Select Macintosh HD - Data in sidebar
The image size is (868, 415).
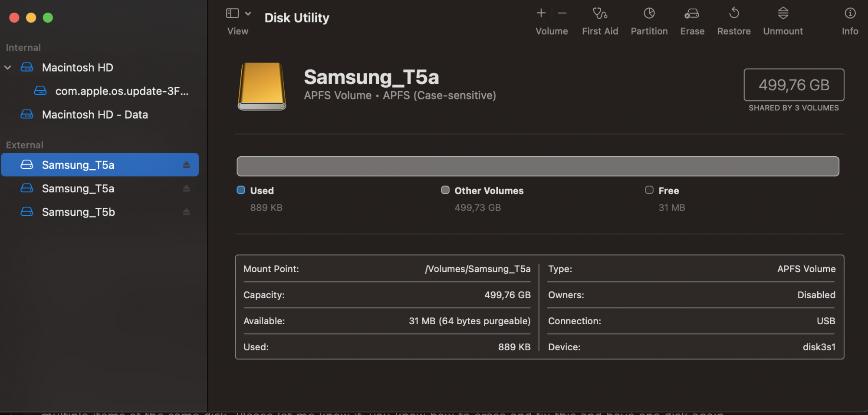coord(95,115)
